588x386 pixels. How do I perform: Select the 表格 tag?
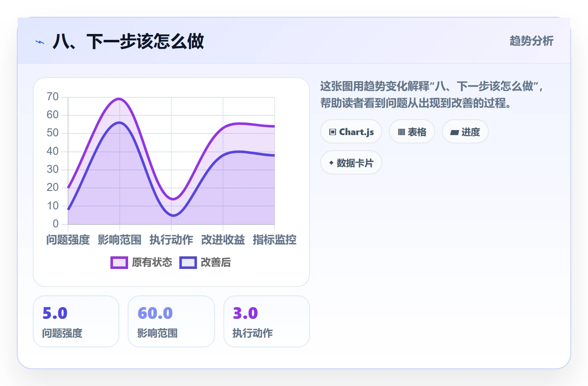[x=412, y=132]
